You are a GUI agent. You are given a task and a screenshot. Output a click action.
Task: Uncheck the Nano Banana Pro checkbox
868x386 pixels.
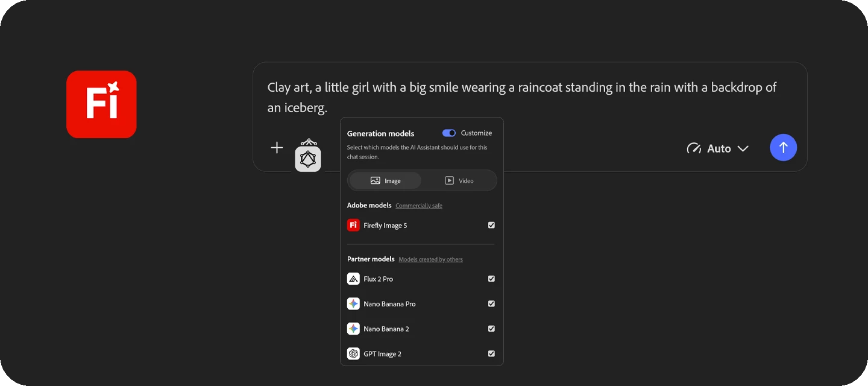pyautogui.click(x=491, y=304)
